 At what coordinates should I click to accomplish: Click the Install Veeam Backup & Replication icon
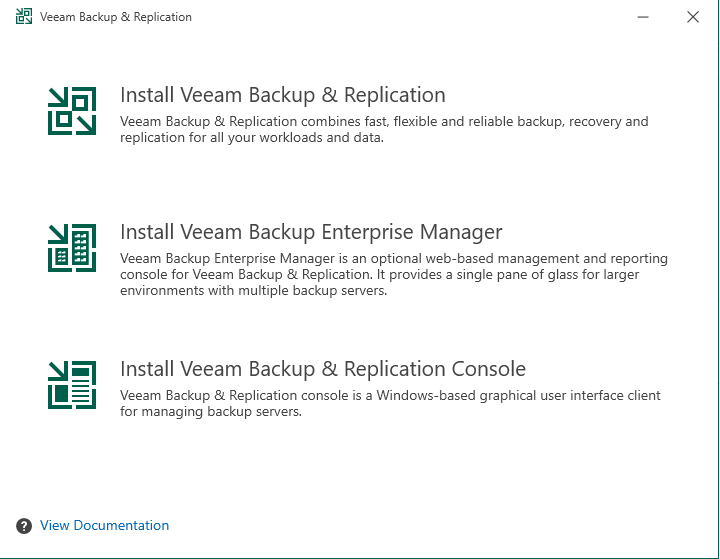coord(72,111)
